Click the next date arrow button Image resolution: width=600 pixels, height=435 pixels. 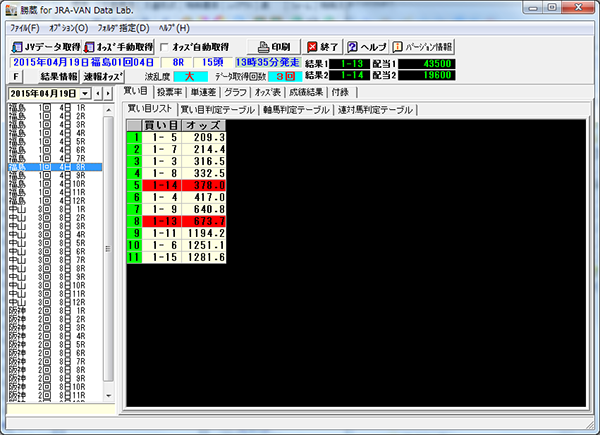108,93
